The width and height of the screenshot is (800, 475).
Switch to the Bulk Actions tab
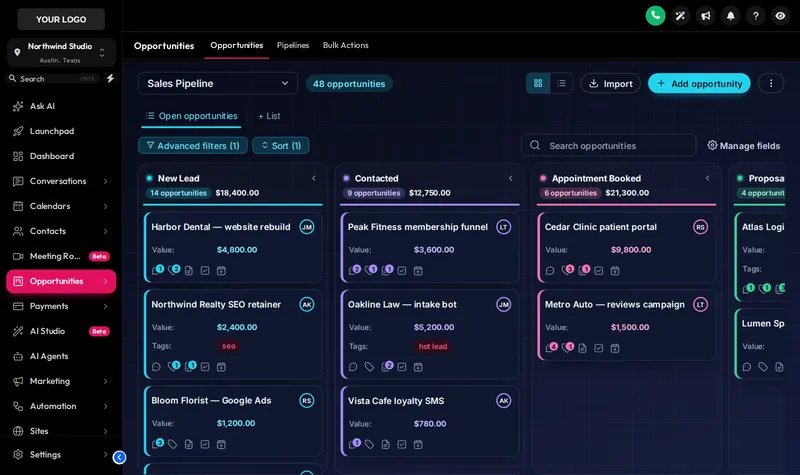tap(345, 45)
